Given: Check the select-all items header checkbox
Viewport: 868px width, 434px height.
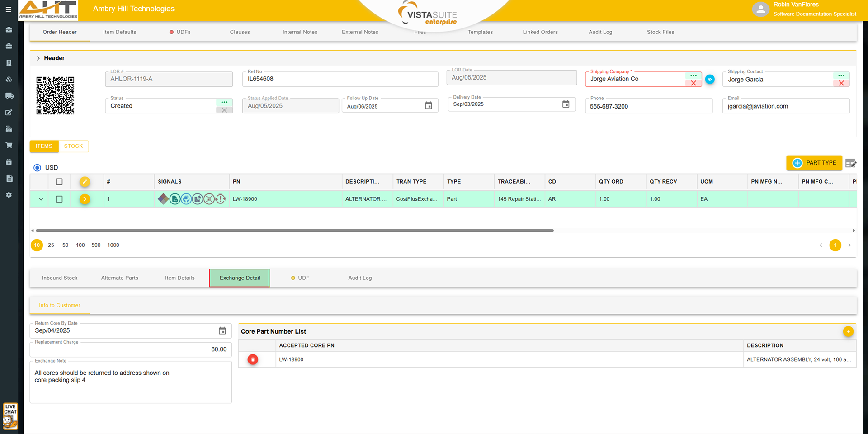Looking at the screenshot, I should (59, 182).
